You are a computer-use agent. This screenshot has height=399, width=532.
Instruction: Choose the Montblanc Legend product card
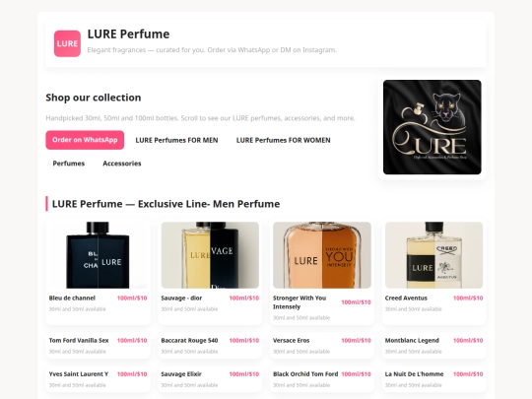click(x=433, y=346)
